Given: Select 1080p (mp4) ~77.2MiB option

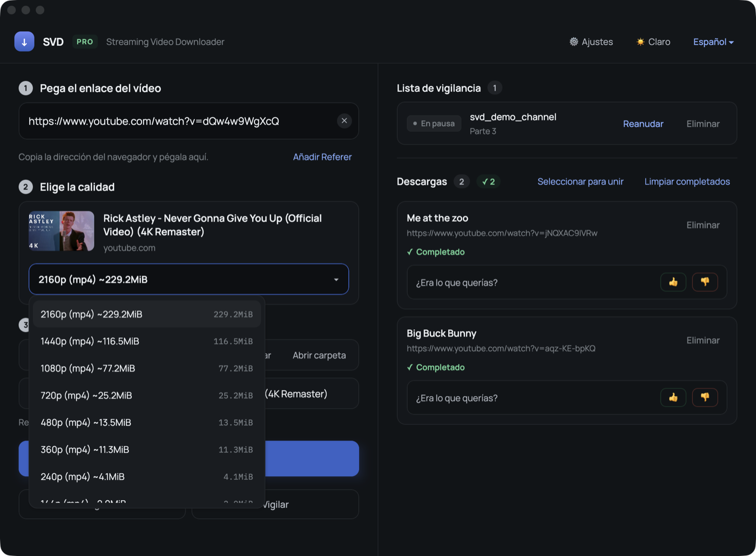Looking at the screenshot, I should pos(147,368).
